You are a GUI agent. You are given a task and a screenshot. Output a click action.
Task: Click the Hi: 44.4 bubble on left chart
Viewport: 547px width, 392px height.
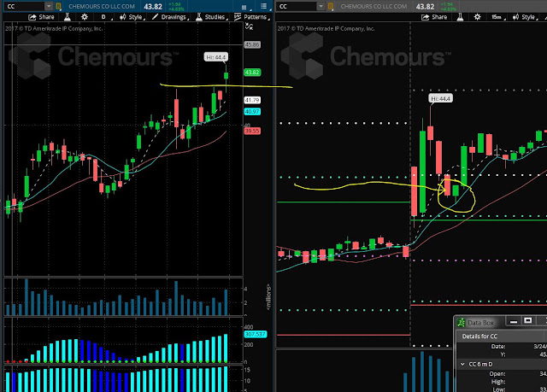coord(216,57)
